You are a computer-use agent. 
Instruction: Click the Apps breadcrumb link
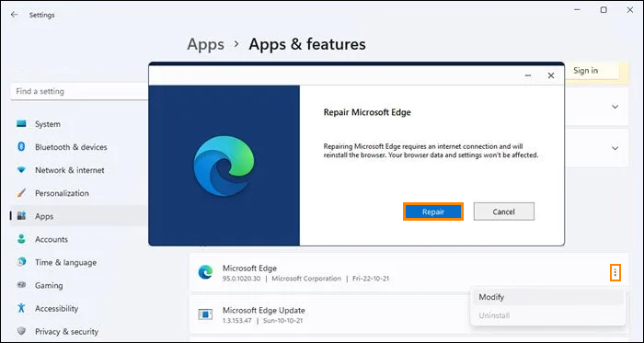pos(206,44)
